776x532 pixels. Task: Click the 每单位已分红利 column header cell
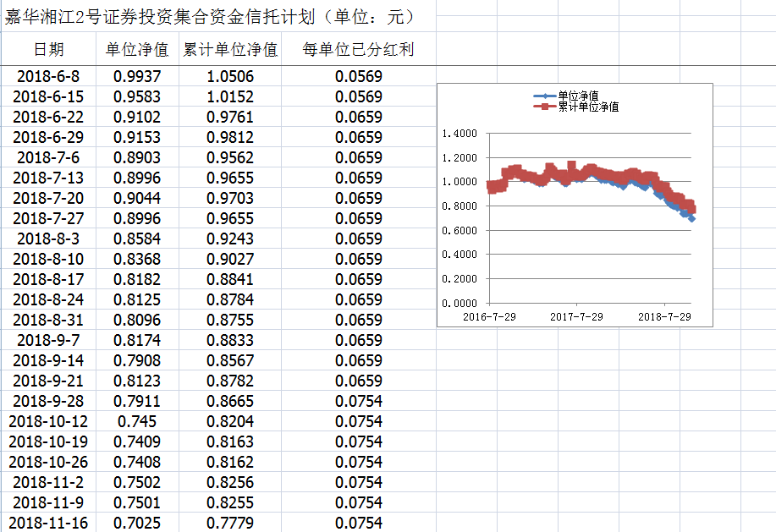click(x=358, y=49)
